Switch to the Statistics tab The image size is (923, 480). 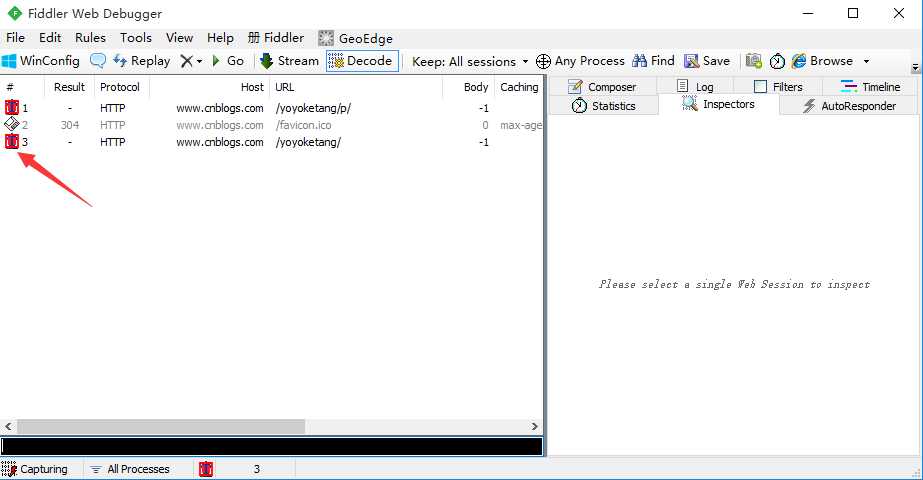[603, 106]
